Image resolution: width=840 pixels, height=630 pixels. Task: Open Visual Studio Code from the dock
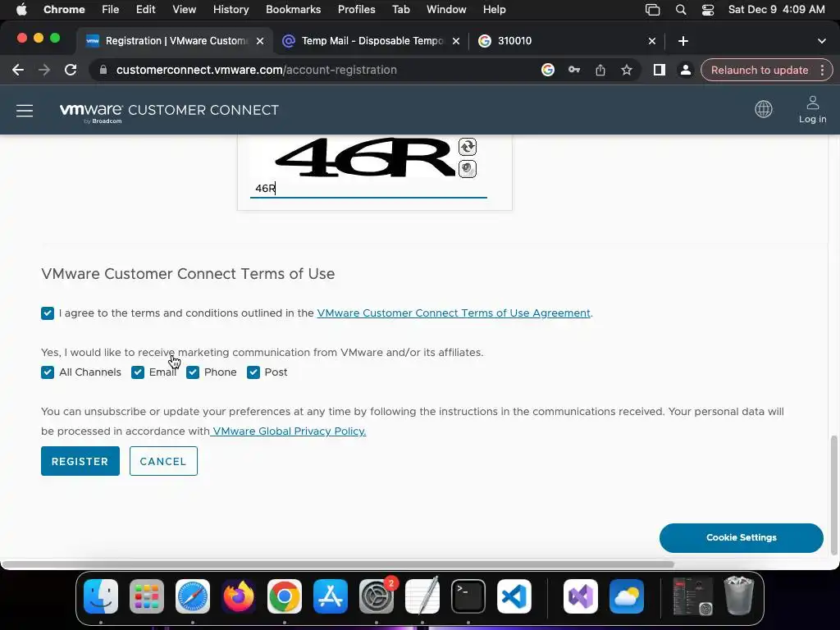point(514,596)
